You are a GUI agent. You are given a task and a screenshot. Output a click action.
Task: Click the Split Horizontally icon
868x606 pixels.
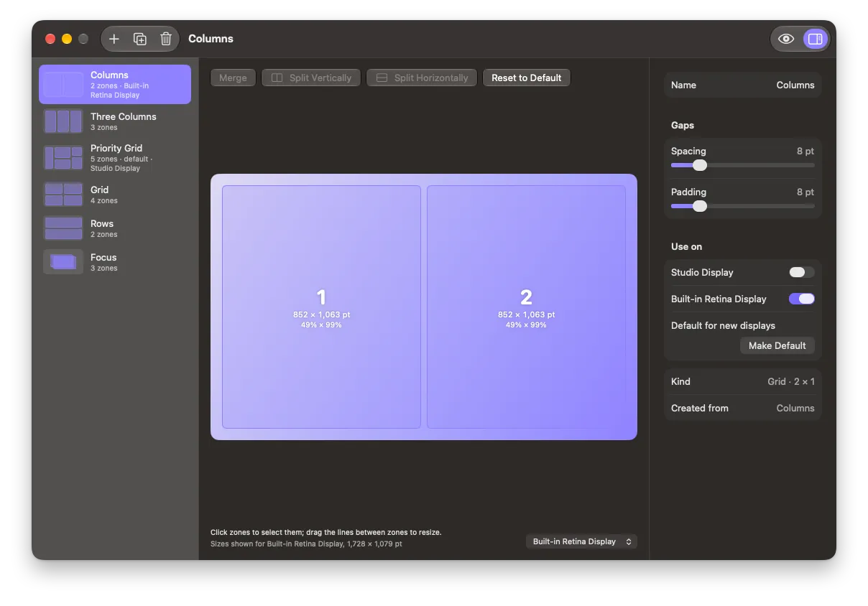(x=382, y=78)
